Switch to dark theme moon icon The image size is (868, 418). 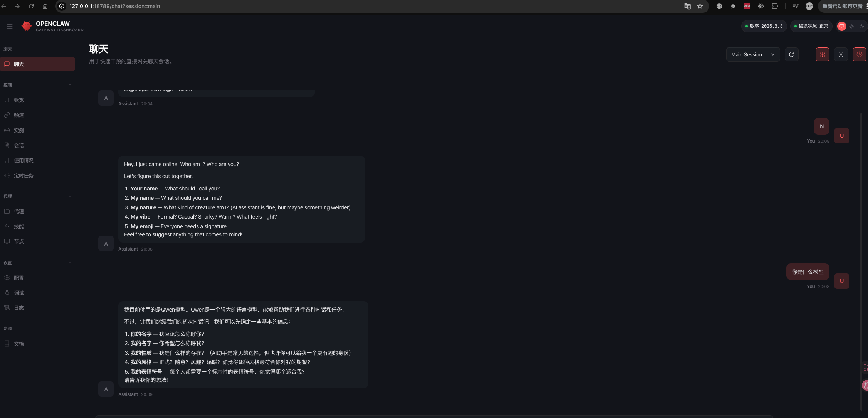click(x=862, y=26)
